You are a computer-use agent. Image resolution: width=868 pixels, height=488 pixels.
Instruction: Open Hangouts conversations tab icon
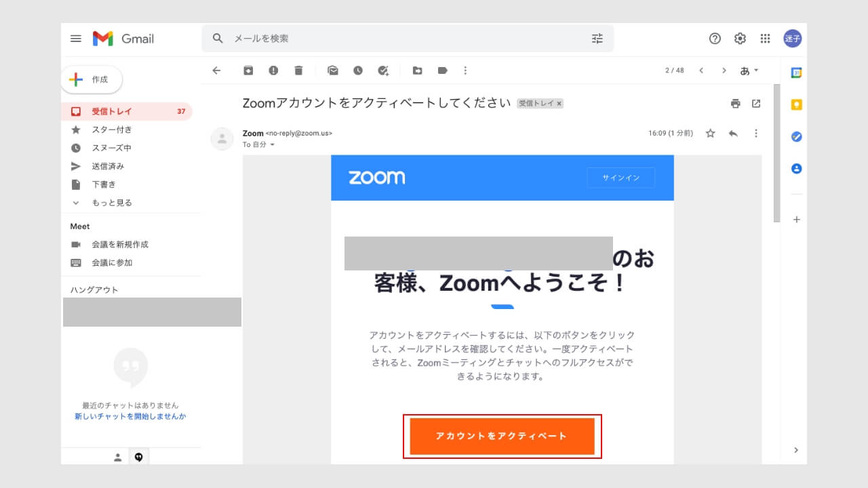[138, 457]
